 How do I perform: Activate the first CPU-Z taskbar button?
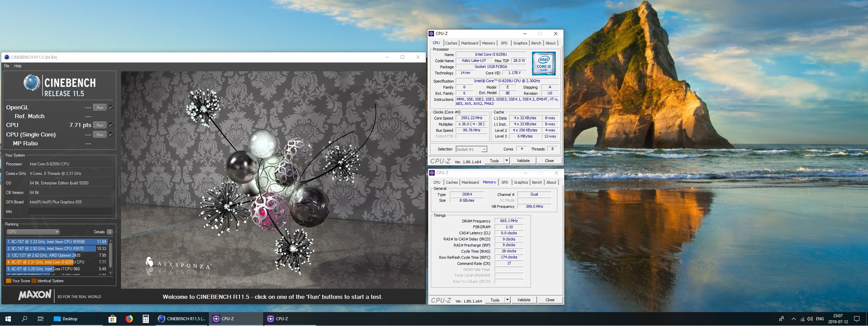(236, 319)
